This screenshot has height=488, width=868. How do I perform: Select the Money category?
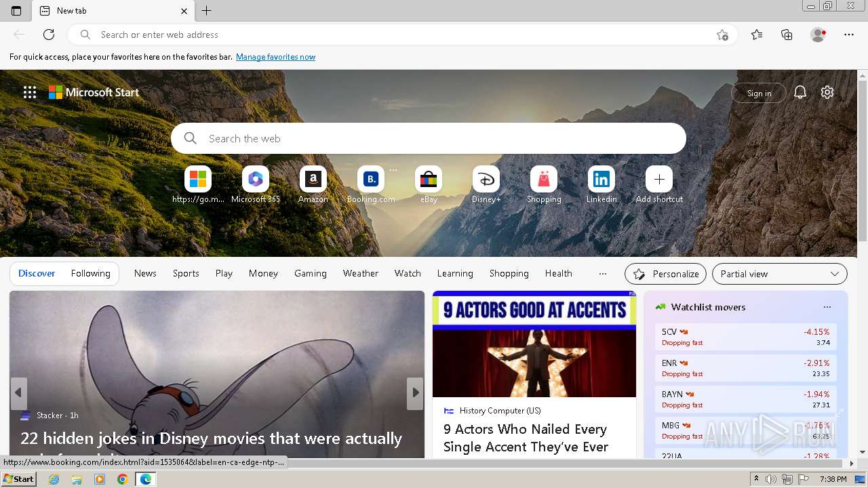pos(263,273)
